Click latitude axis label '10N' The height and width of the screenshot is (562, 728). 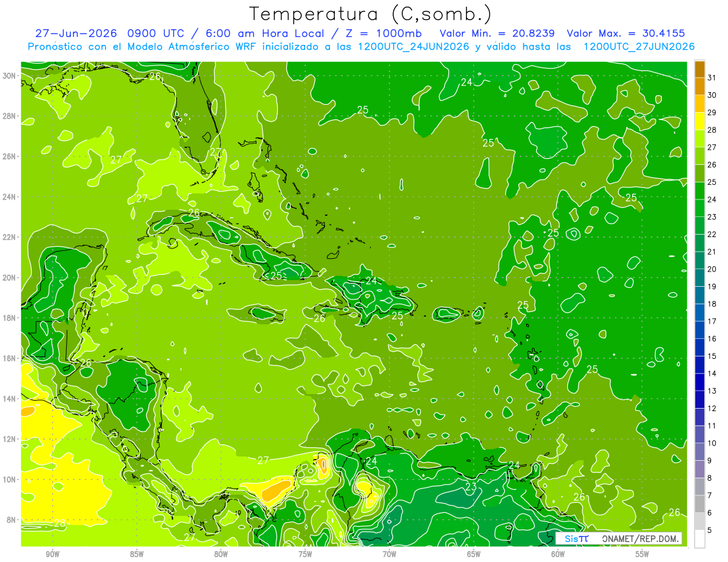(10, 480)
